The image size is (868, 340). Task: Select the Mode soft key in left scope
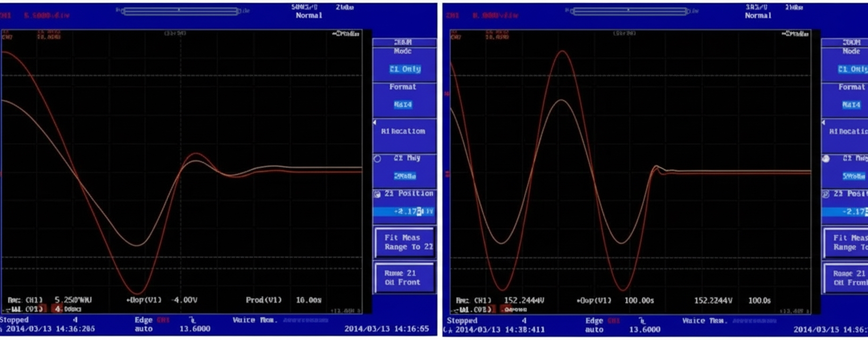[405, 64]
